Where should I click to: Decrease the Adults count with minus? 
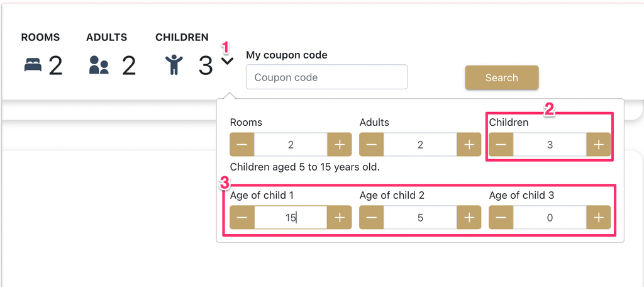371,144
